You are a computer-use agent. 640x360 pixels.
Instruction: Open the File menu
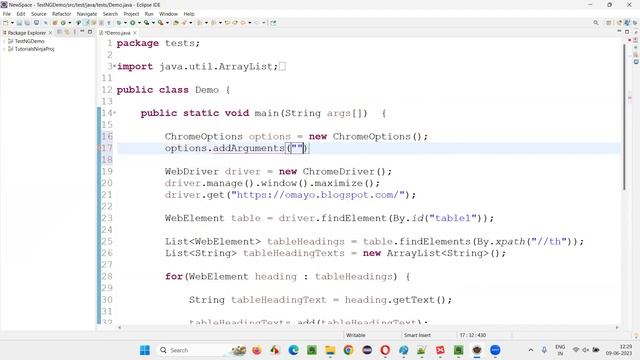pyautogui.click(x=7, y=14)
